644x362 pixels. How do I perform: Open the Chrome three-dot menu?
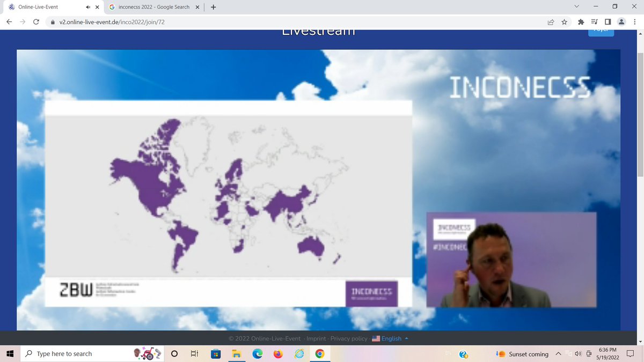(635, 22)
